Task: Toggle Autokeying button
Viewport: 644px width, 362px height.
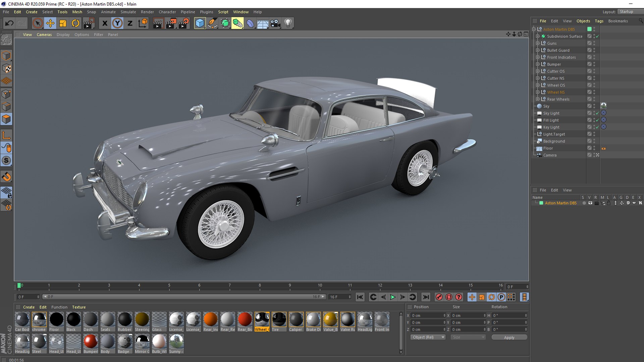Action: [449, 297]
